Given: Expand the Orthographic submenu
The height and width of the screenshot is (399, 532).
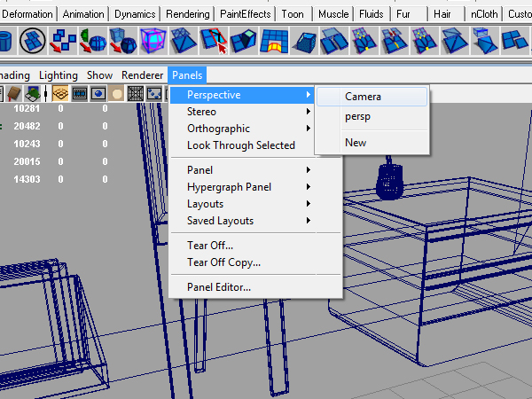Looking at the screenshot, I should [x=242, y=129].
